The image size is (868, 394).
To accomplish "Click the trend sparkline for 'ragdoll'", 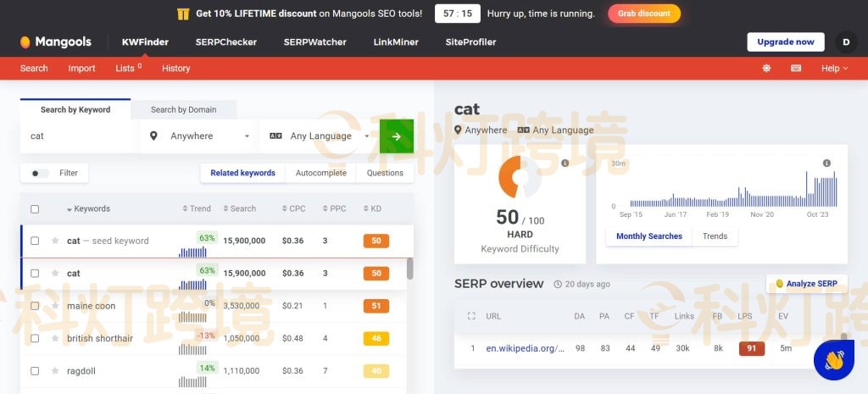I will coord(192,382).
